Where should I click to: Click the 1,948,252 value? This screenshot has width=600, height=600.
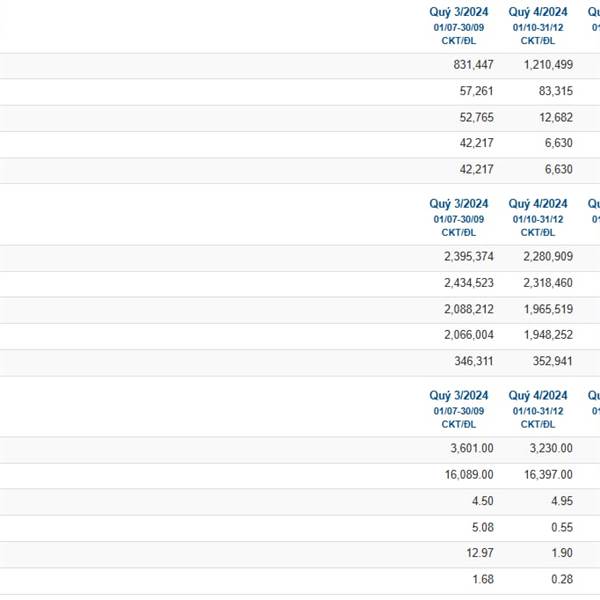(x=548, y=335)
